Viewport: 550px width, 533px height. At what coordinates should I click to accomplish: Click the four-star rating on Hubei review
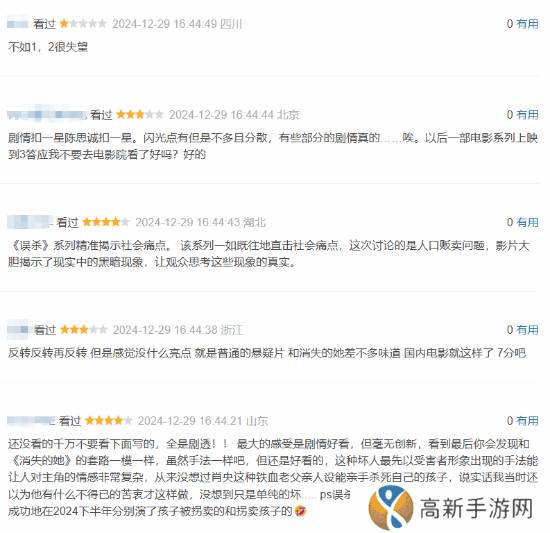tap(106, 222)
